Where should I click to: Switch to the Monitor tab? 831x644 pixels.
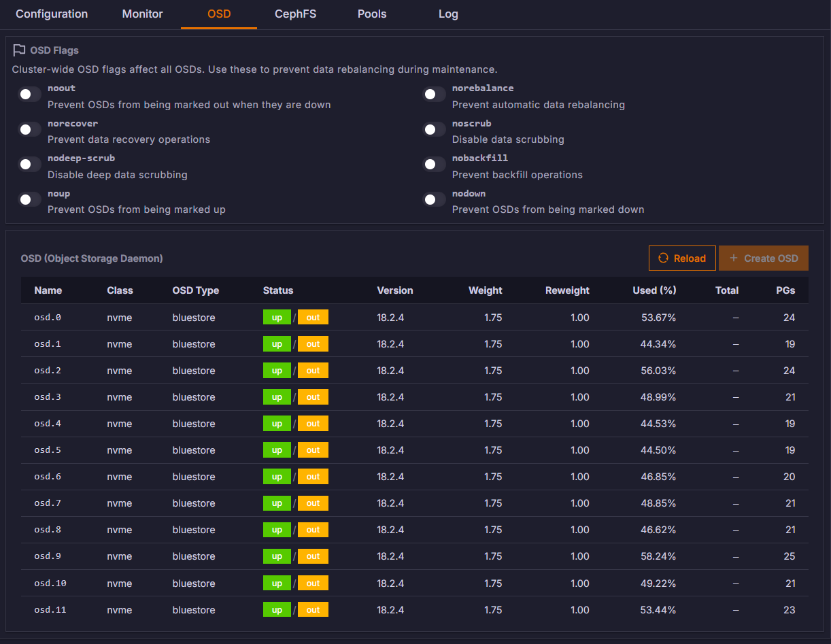pyautogui.click(x=142, y=14)
